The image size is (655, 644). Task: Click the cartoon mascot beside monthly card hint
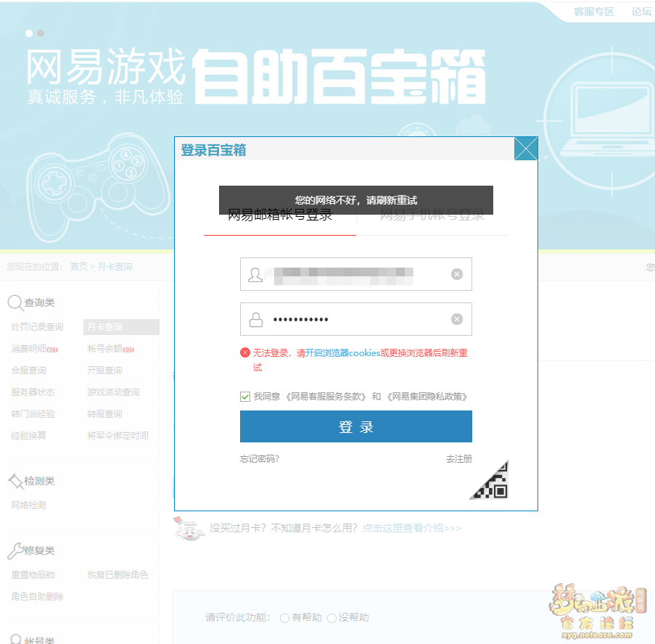189,528
